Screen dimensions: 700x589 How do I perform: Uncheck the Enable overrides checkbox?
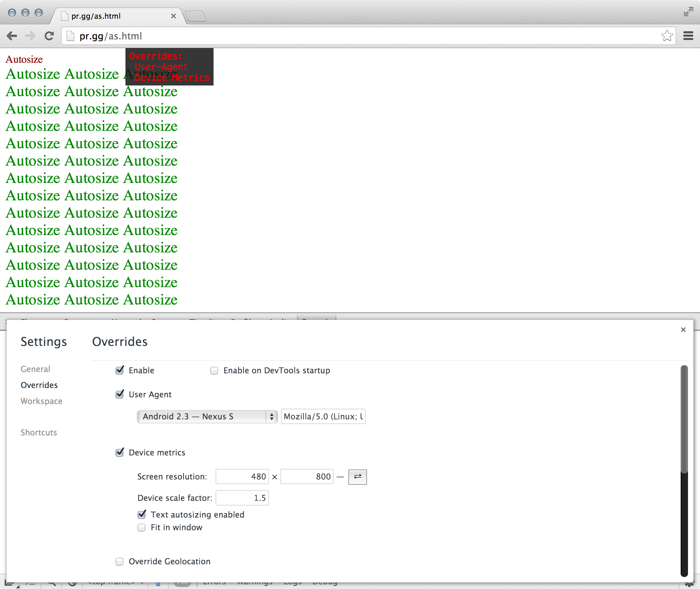[120, 370]
